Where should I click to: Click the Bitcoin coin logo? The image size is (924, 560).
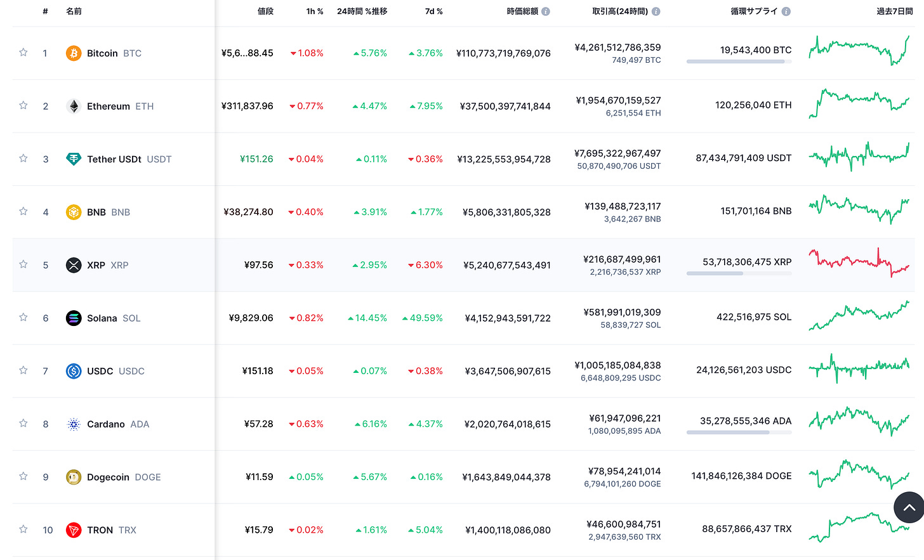[x=74, y=53]
